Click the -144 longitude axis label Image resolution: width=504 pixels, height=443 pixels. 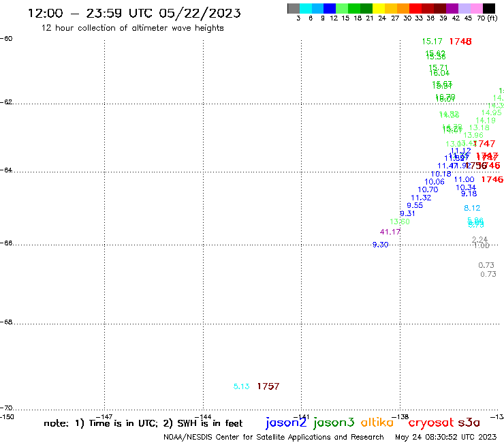click(x=203, y=417)
